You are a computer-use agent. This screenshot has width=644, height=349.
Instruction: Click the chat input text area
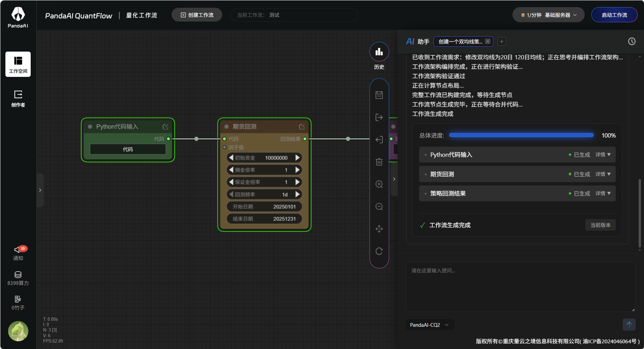521,287
